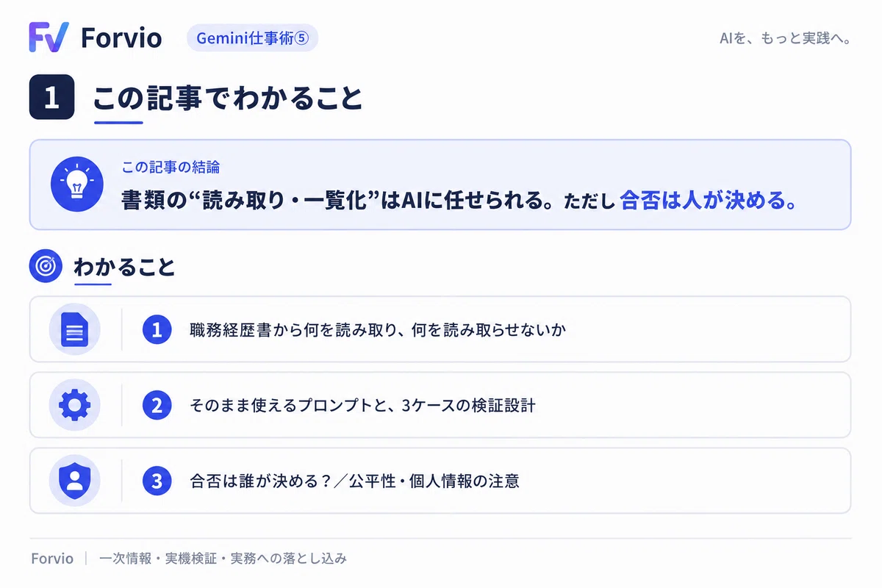Click the document icon in first card
Screen dimensions: 882x588
[74, 329]
